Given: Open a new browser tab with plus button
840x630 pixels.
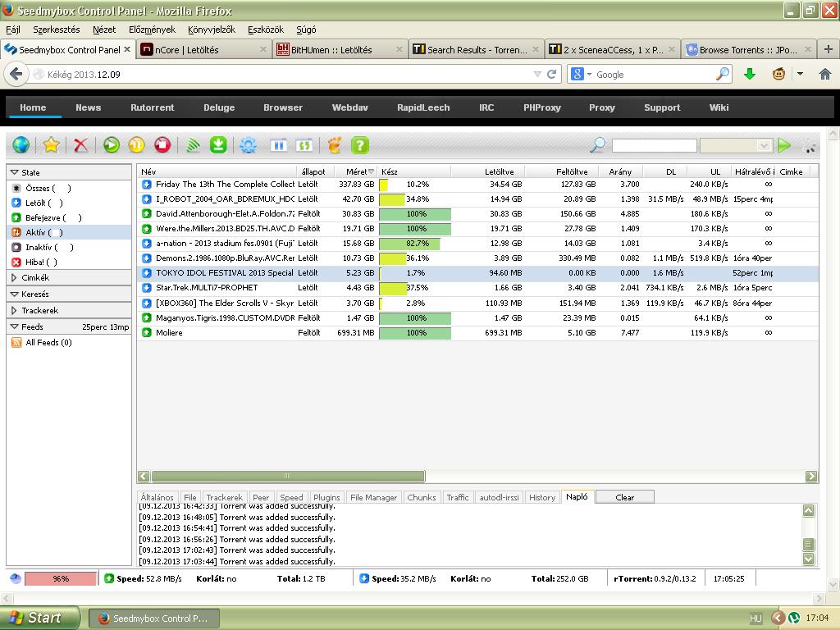Looking at the screenshot, I should pos(829,49).
